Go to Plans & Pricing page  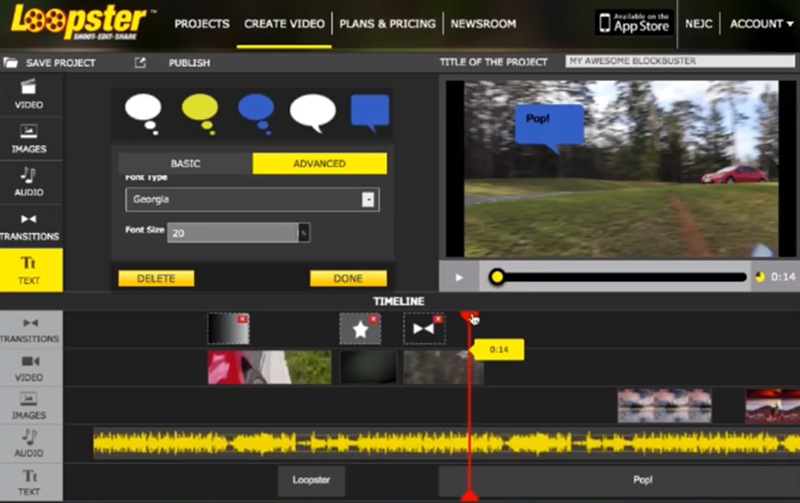click(x=387, y=24)
